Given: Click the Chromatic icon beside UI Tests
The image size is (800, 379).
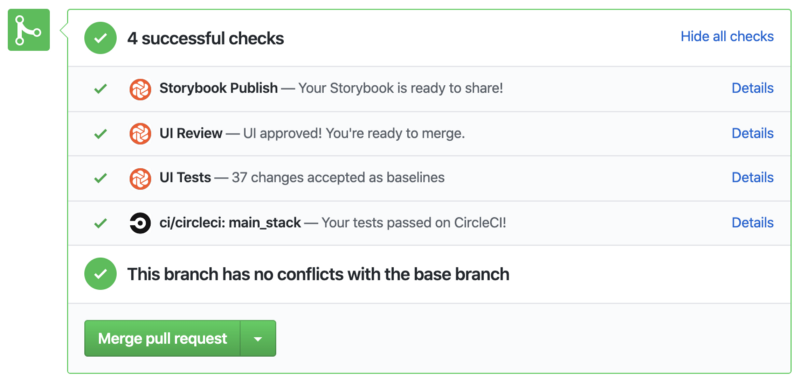Looking at the screenshot, I should [140, 179].
